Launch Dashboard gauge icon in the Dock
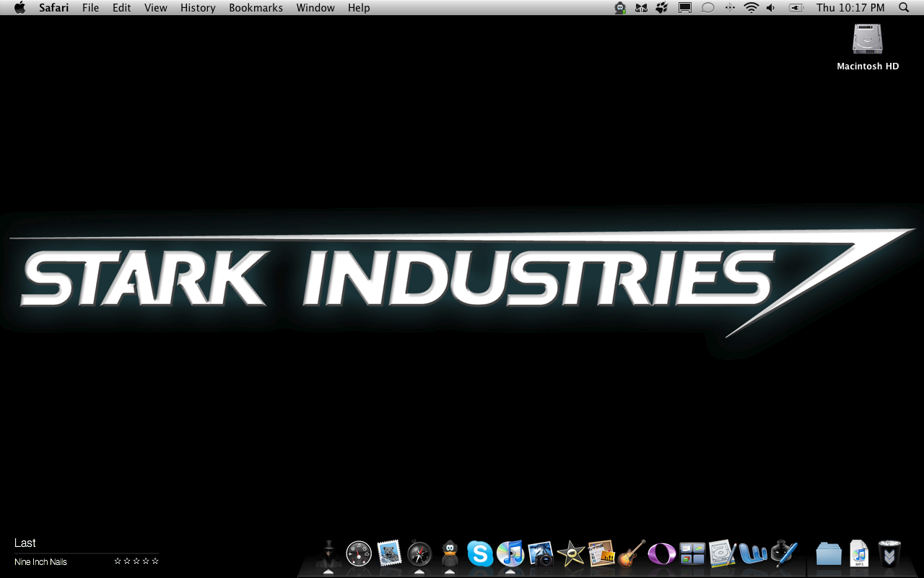This screenshot has height=578, width=924. point(359,553)
